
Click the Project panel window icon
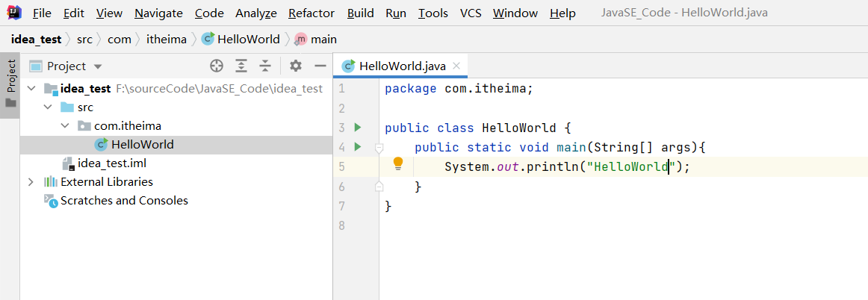36,66
